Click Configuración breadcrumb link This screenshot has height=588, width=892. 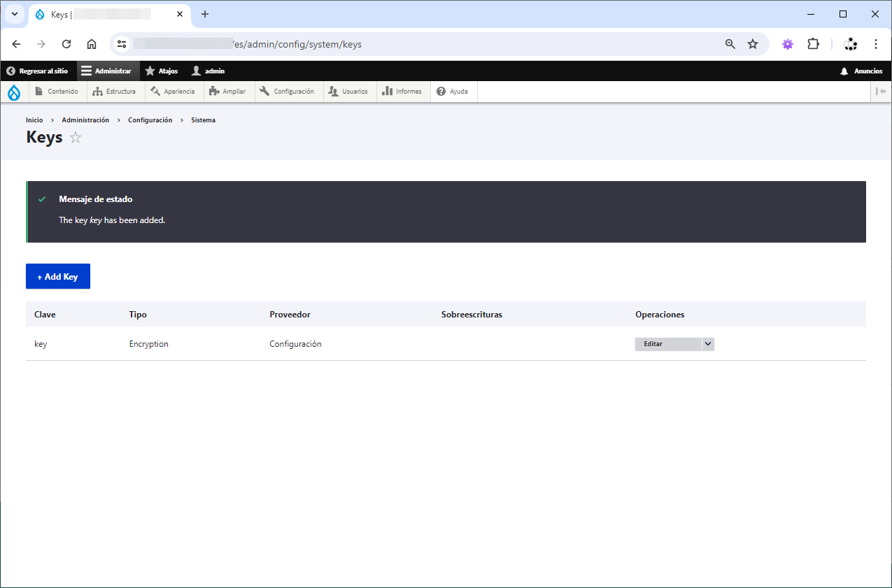tap(150, 120)
